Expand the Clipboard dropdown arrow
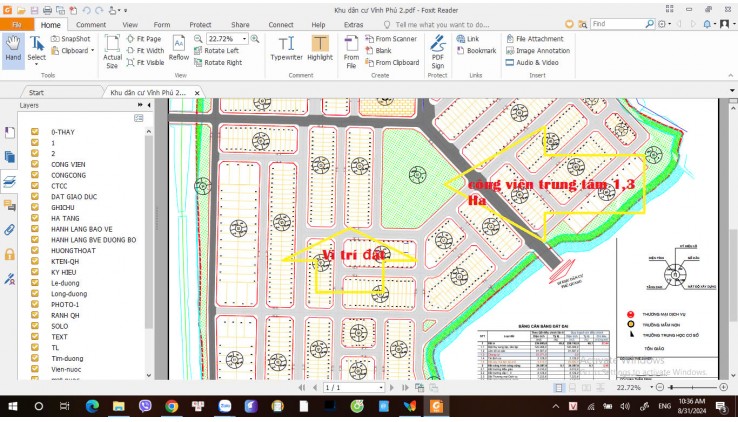The width and height of the screenshot is (738, 422). click(93, 50)
